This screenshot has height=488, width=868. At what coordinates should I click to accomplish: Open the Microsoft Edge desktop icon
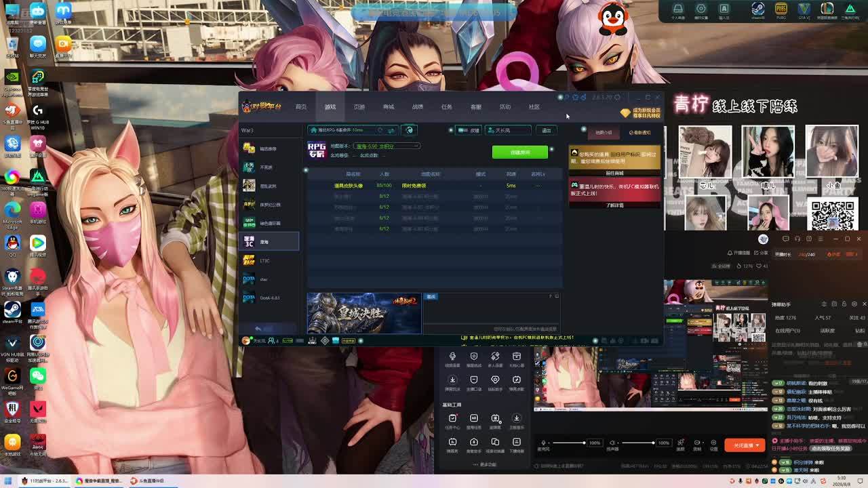coord(12,213)
